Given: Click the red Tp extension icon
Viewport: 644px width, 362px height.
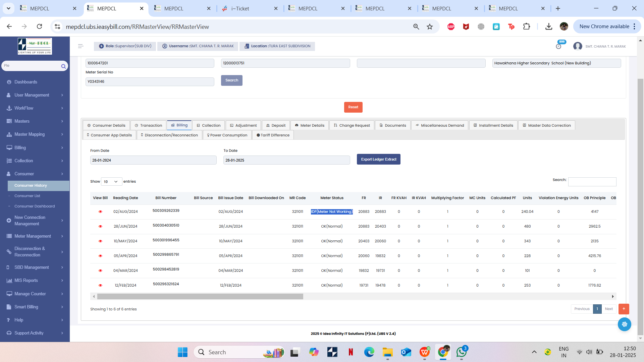Looking at the screenshot, I should click(x=511, y=27).
